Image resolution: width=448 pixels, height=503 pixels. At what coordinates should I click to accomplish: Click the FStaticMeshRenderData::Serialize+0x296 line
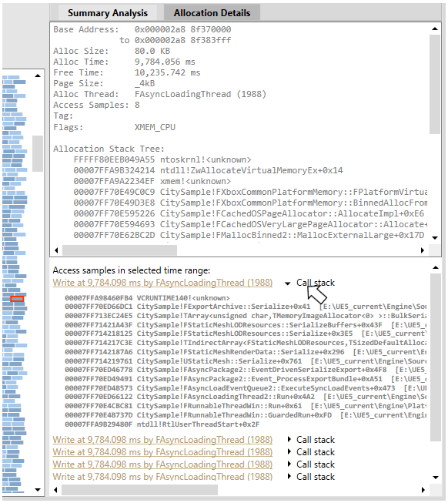click(x=246, y=352)
